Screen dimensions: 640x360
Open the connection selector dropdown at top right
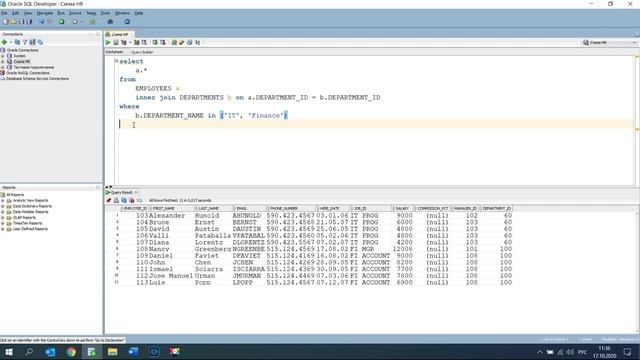pyautogui.click(x=610, y=42)
